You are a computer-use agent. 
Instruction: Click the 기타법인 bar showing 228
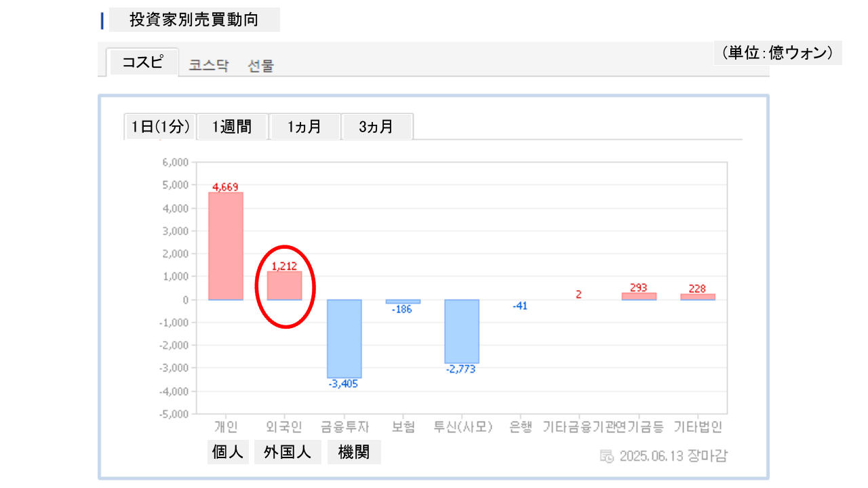click(x=698, y=297)
